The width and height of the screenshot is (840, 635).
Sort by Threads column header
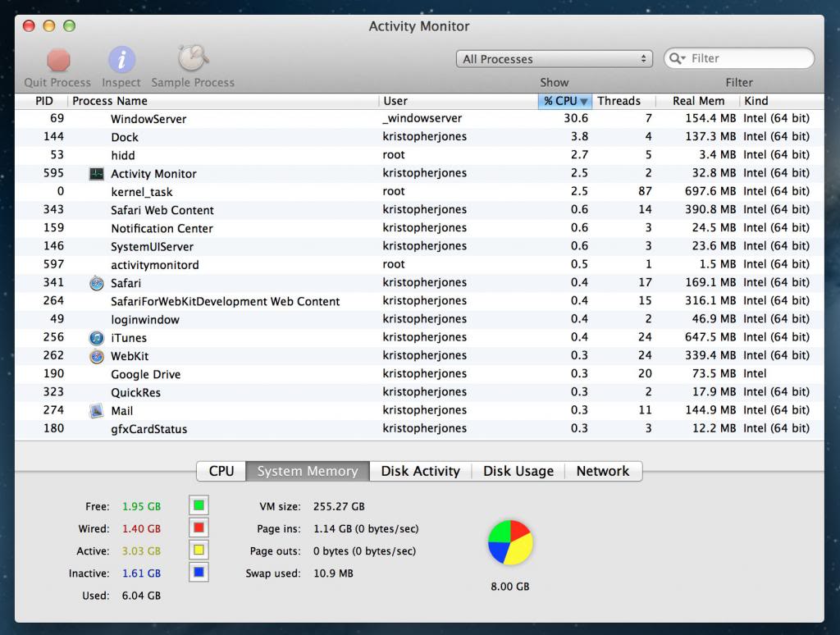tap(623, 101)
